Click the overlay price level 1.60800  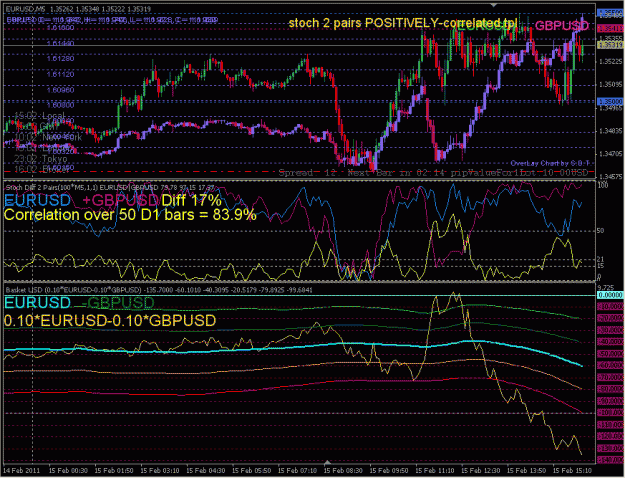(x=60, y=105)
